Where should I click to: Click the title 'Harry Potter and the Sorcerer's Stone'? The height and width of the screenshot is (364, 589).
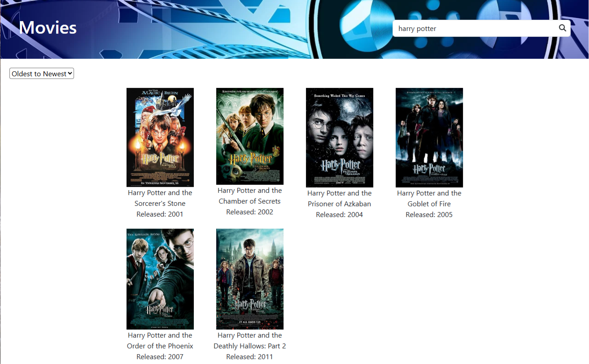[160, 198]
